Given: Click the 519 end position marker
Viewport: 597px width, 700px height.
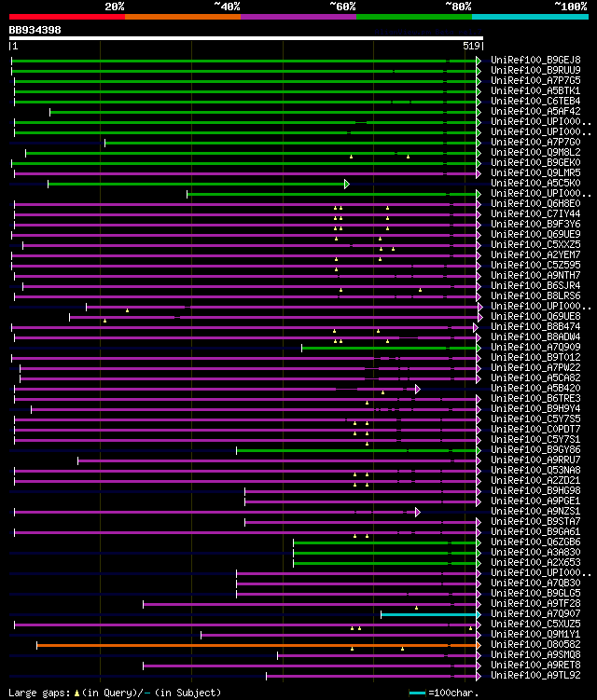Looking at the screenshot, I should [472, 46].
